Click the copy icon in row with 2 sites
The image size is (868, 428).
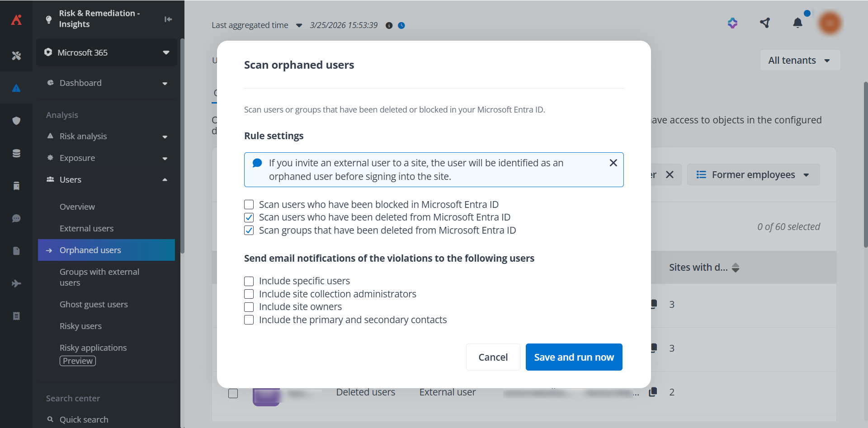tap(653, 392)
